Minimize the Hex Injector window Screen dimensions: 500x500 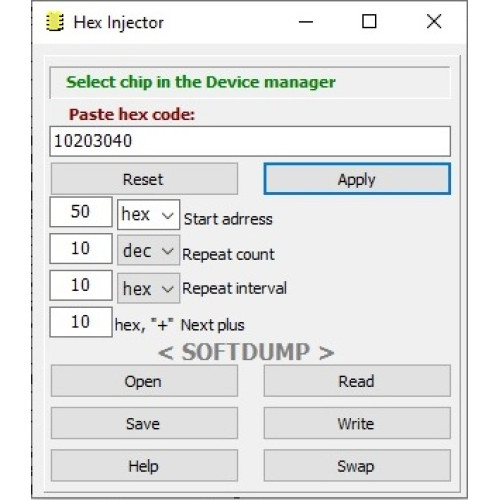pyautogui.click(x=305, y=22)
